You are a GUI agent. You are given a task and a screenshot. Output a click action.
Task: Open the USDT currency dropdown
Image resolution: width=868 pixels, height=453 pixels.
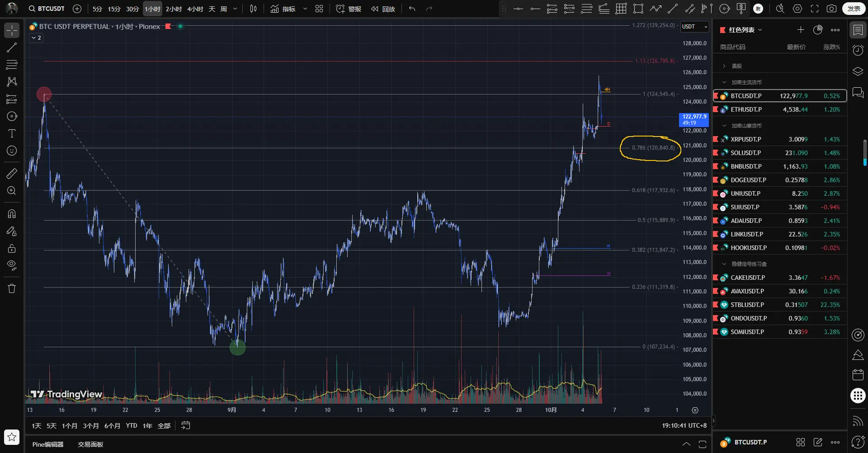coord(695,27)
